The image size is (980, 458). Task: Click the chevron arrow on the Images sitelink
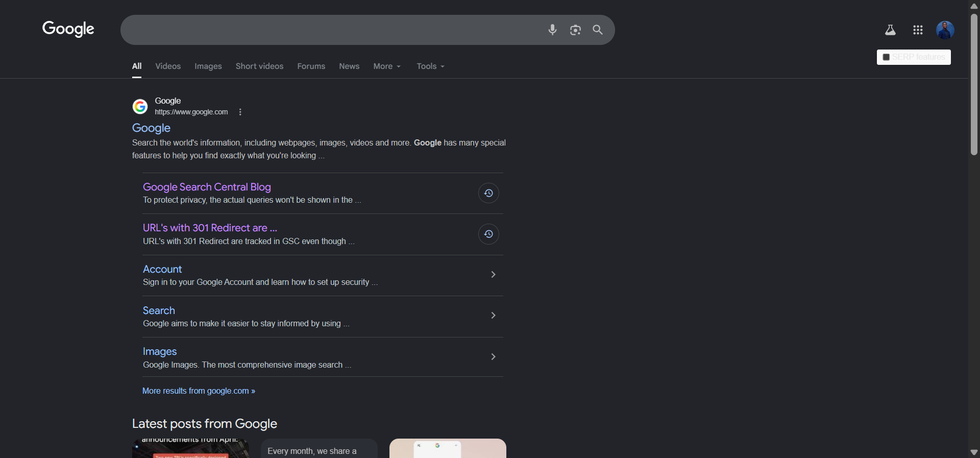click(493, 357)
